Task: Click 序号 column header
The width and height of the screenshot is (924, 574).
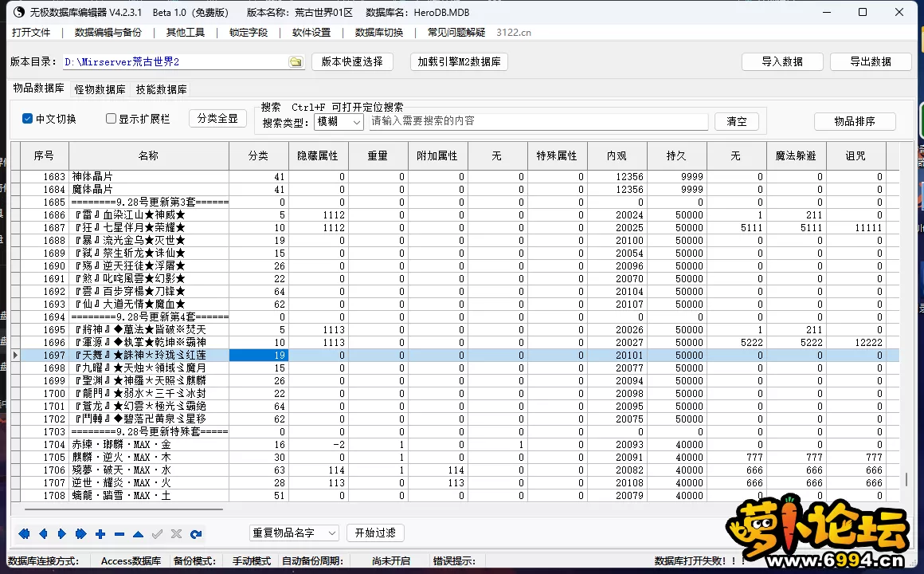Action: [44, 155]
